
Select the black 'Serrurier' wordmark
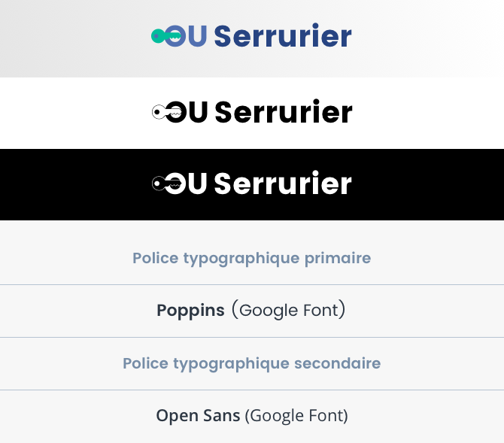pyautogui.click(x=284, y=111)
